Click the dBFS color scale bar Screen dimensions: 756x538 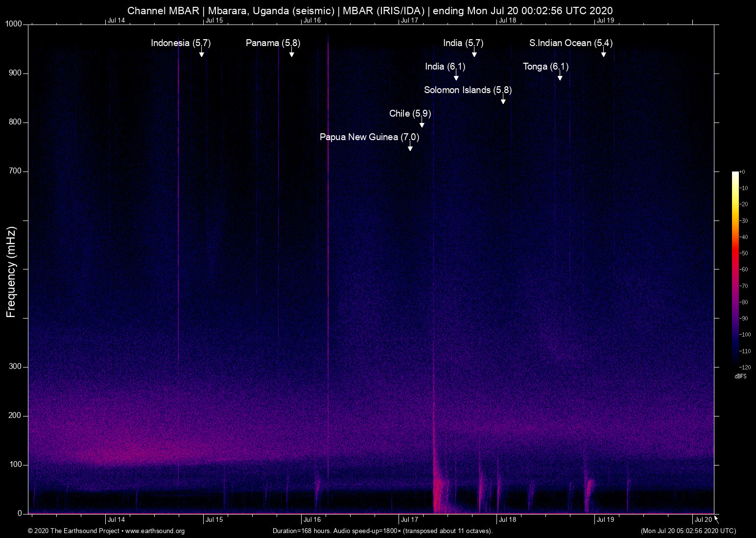[735, 269]
